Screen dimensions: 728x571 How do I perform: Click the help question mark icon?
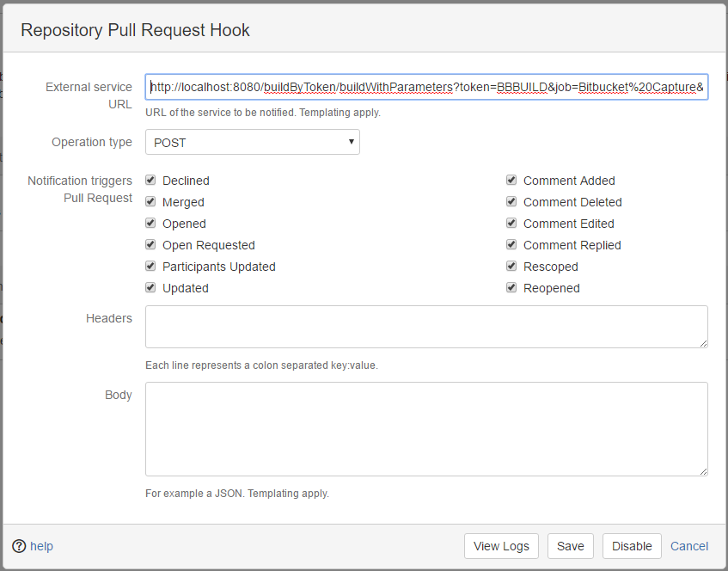coord(19,546)
